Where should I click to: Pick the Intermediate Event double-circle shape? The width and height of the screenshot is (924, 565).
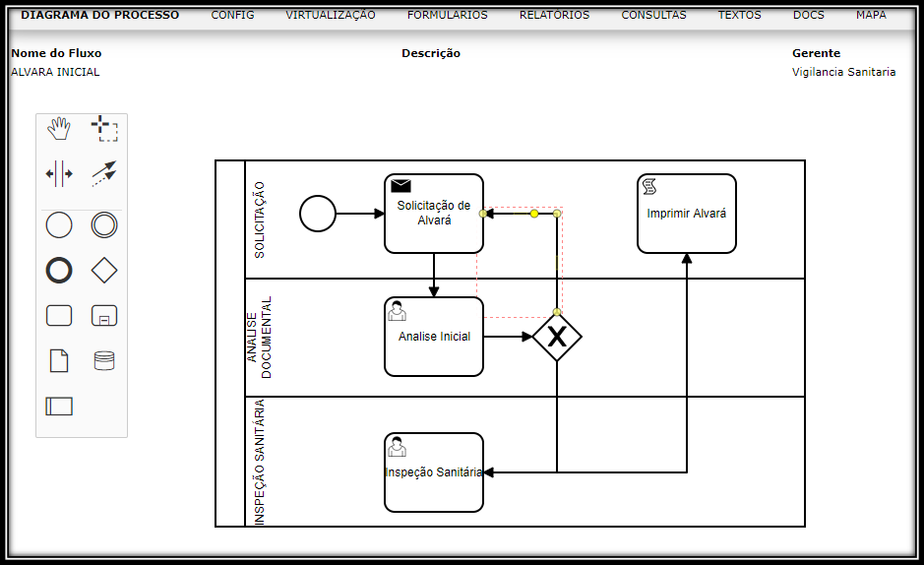point(104,225)
